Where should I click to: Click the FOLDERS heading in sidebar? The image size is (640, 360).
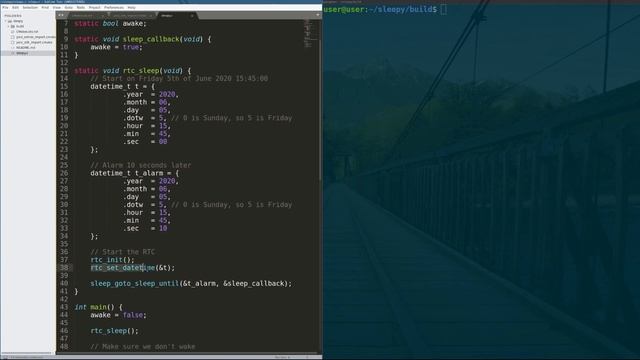coord(13,16)
